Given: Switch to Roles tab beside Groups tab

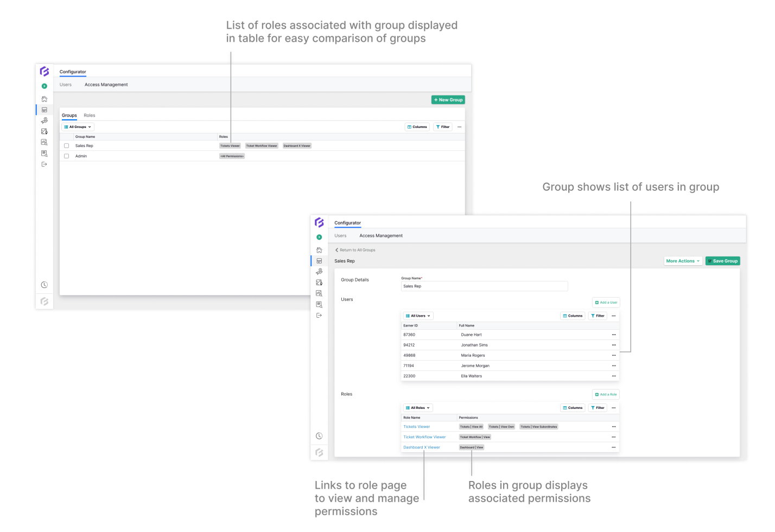Looking at the screenshot, I should [x=90, y=116].
